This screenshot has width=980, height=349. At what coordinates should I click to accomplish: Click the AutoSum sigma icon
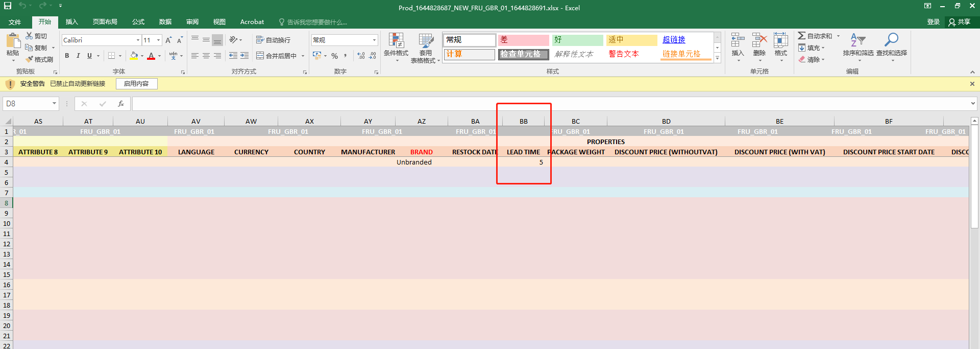[x=802, y=36]
